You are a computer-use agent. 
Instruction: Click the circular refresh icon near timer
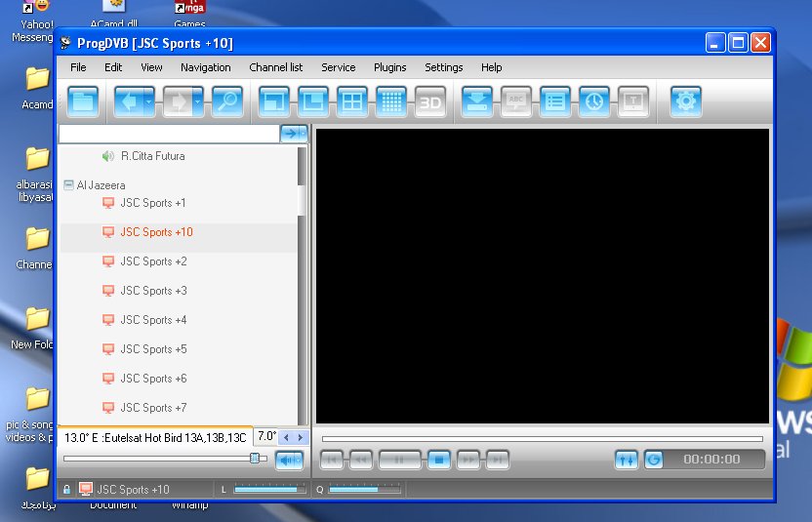(x=654, y=460)
